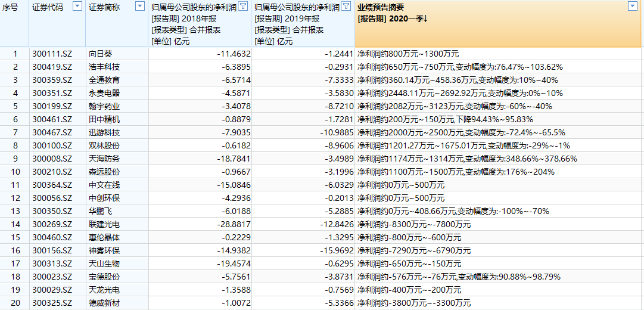Click stock name 惠伦晶体
Screen dimensions: 644x310
104,238
